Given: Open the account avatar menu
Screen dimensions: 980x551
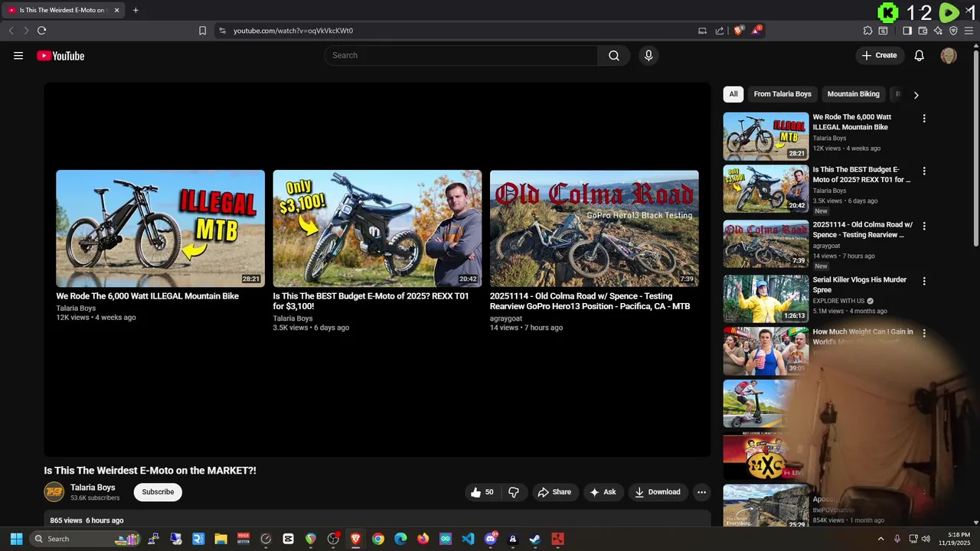Looking at the screenshot, I should 949,55.
